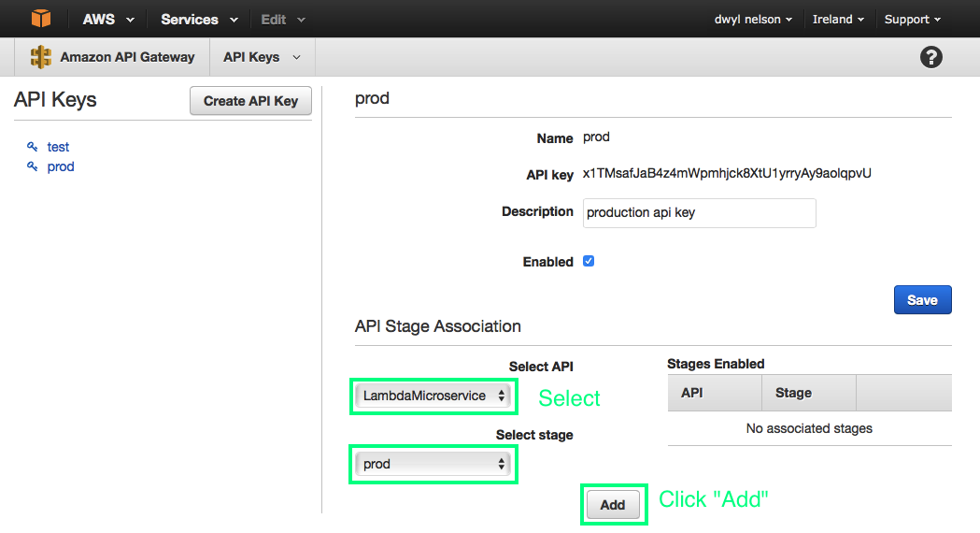Click key icon beside test
Viewport: 980px width, 533px height.
point(33,147)
